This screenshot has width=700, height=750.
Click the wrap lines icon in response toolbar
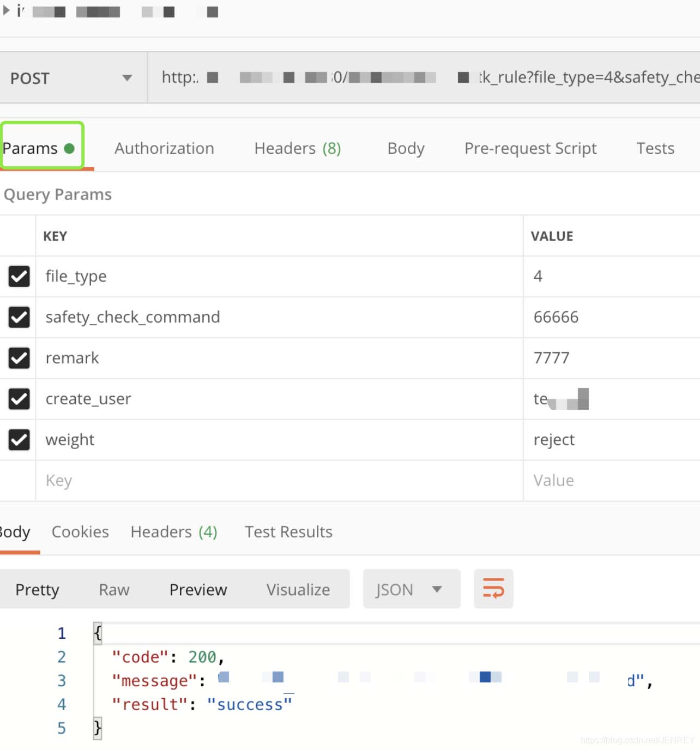(x=493, y=589)
